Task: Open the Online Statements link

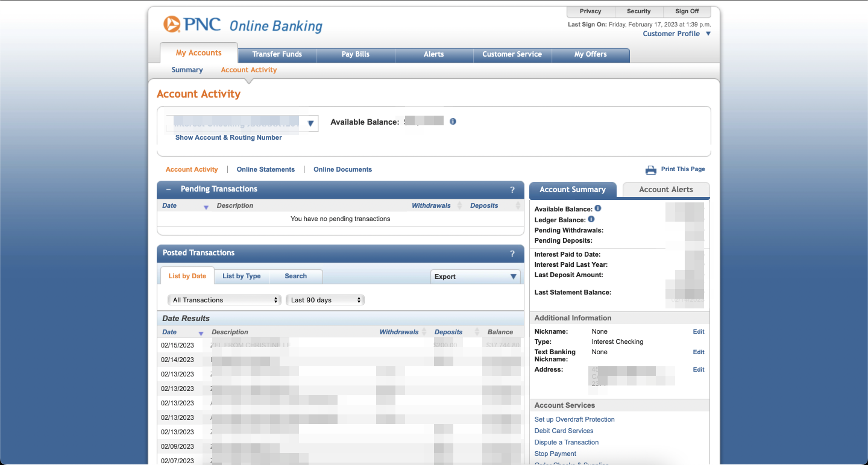Action: [x=266, y=169]
